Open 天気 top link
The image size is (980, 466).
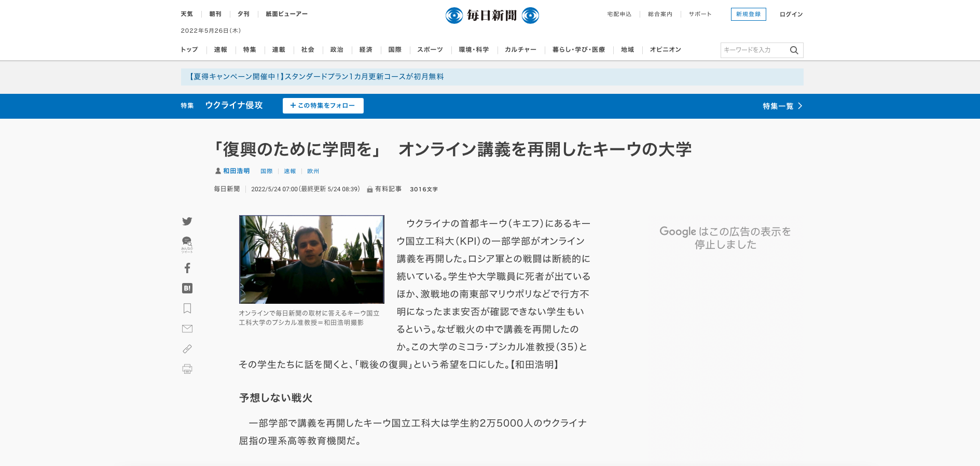187,15
